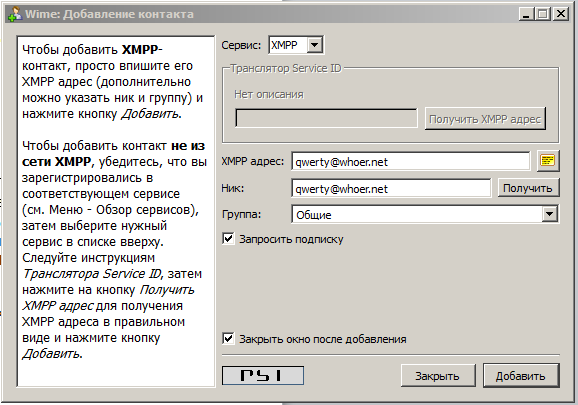578x405 pixels.
Task: Toggle Закрыть окно после добавления checkbox
Action: 228,338
